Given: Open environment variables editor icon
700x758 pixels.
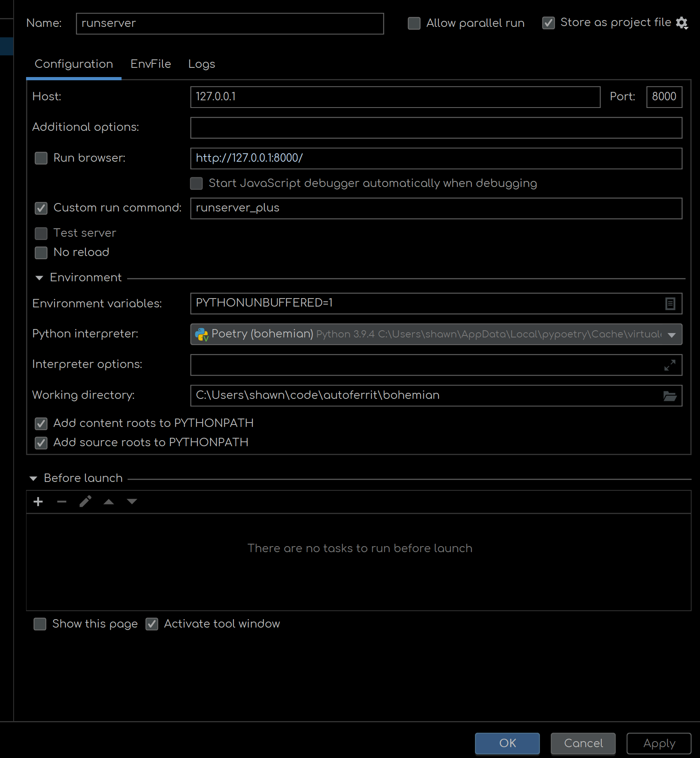Looking at the screenshot, I should click(670, 303).
